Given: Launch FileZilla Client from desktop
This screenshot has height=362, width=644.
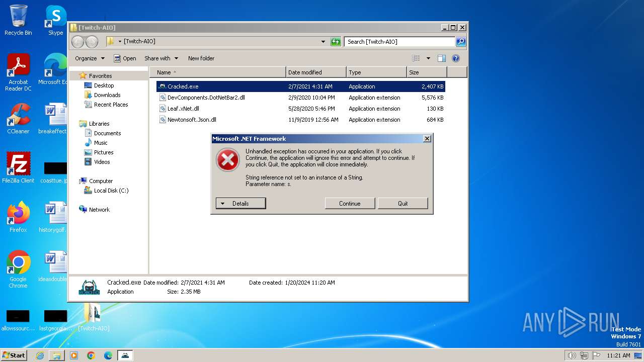Looking at the screenshot, I should (18, 167).
